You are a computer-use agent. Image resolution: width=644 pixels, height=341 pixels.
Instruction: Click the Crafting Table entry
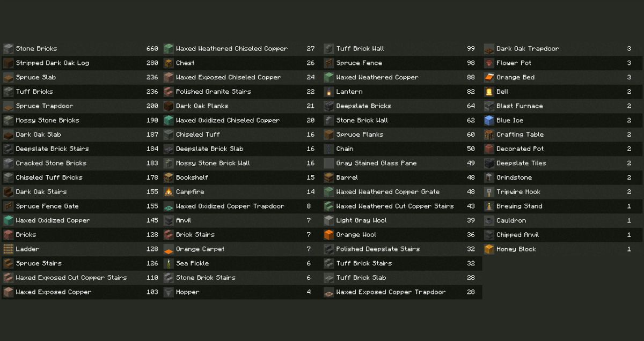pos(562,135)
